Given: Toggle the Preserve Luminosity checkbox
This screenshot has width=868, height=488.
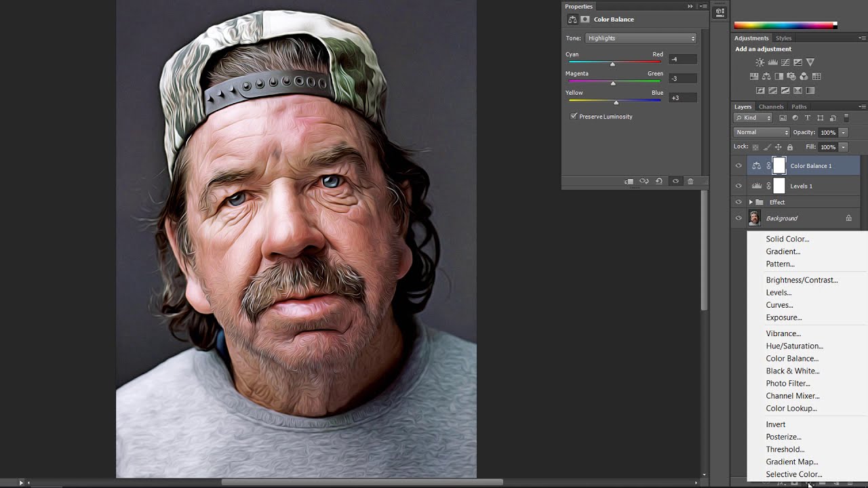Looking at the screenshot, I should (574, 116).
